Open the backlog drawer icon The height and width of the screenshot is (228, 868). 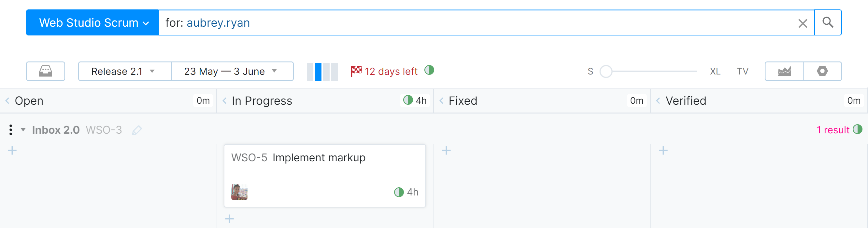pos(46,71)
